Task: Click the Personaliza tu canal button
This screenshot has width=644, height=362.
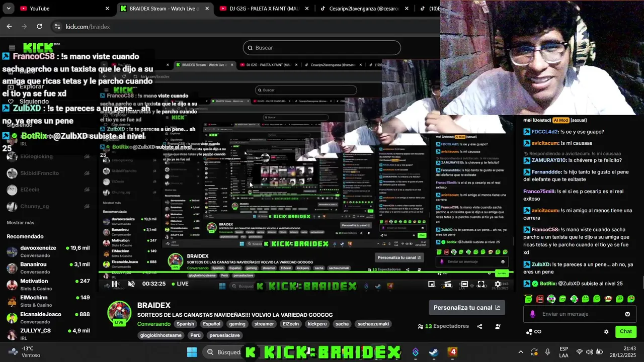Action: click(466, 308)
